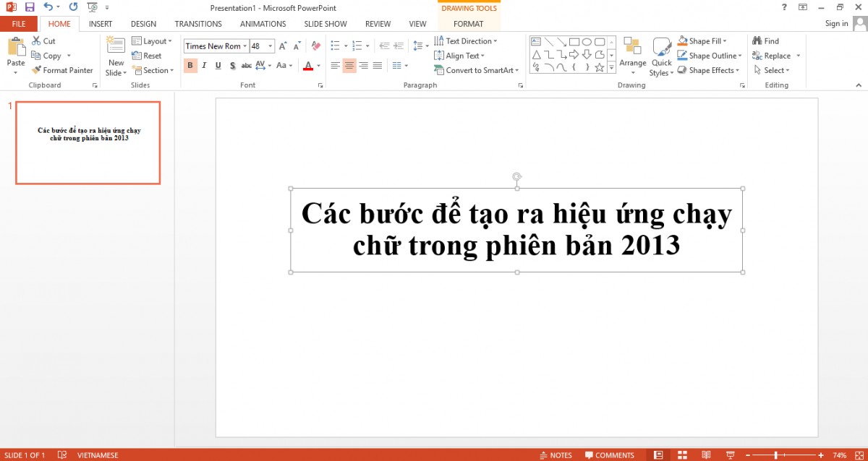Toggle Underline formatting

218,66
